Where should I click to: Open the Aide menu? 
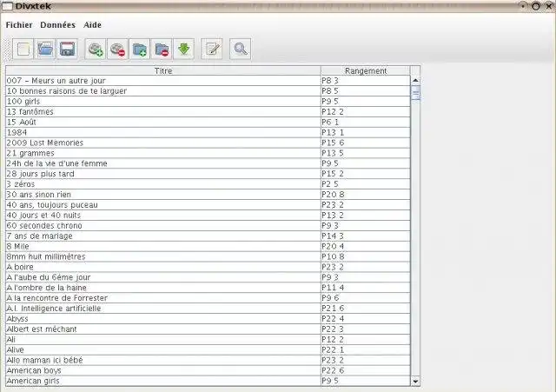93,25
